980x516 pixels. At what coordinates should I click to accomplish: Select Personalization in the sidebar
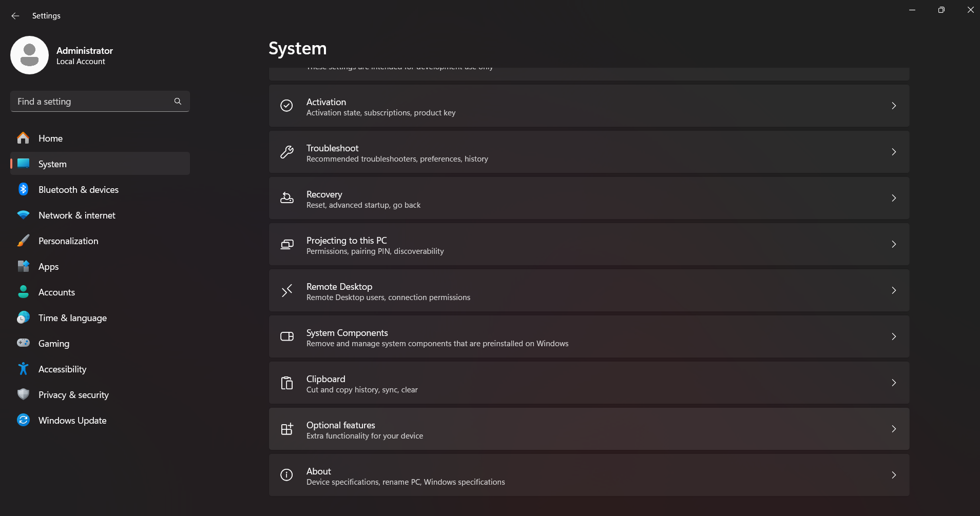click(x=68, y=241)
